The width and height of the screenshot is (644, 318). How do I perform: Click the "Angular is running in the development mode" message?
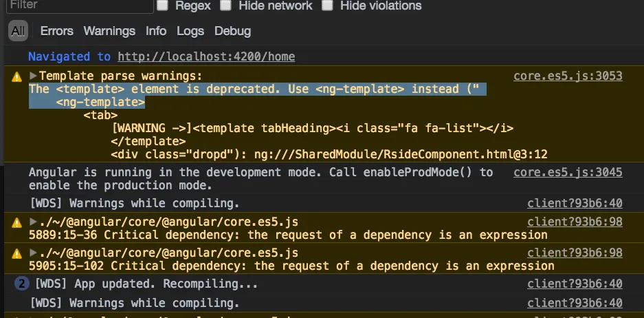[x=260, y=179]
